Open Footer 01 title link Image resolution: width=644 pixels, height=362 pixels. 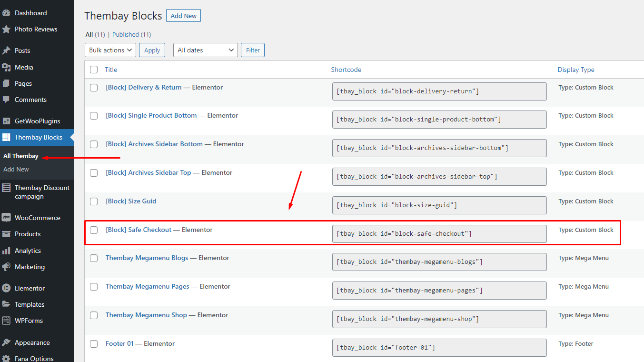[x=119, y=343]
